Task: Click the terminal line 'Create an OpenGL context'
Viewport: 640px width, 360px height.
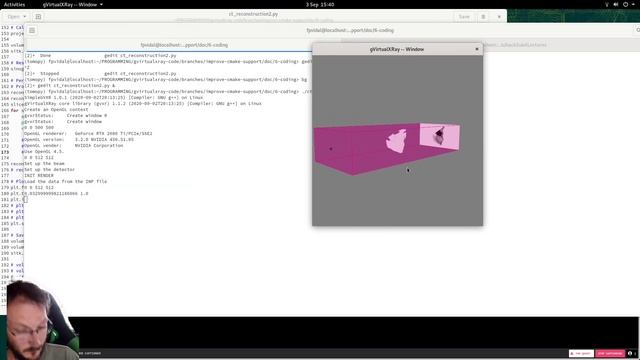Action: click(56, 109)
